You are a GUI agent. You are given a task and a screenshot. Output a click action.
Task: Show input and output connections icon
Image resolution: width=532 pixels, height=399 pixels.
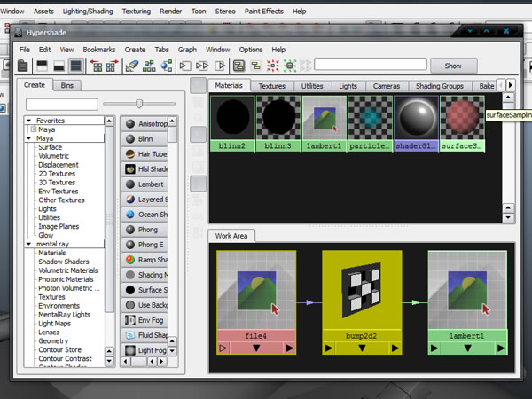pos(202,66)
